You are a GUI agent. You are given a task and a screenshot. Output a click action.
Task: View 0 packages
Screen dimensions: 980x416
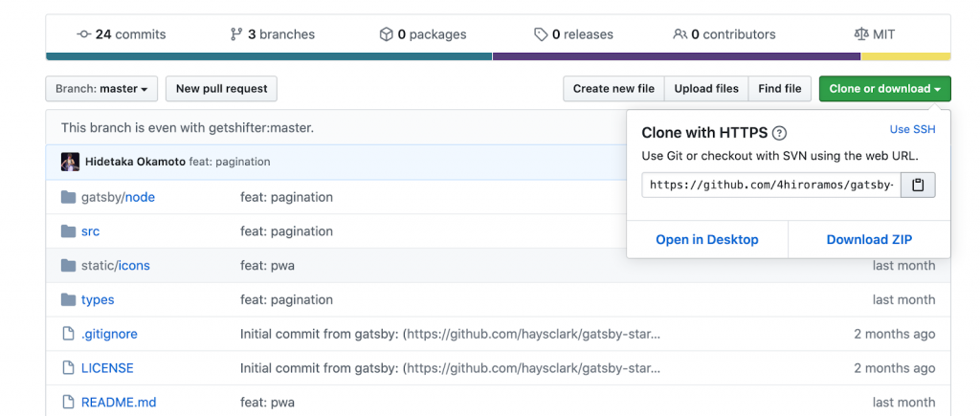423,34
